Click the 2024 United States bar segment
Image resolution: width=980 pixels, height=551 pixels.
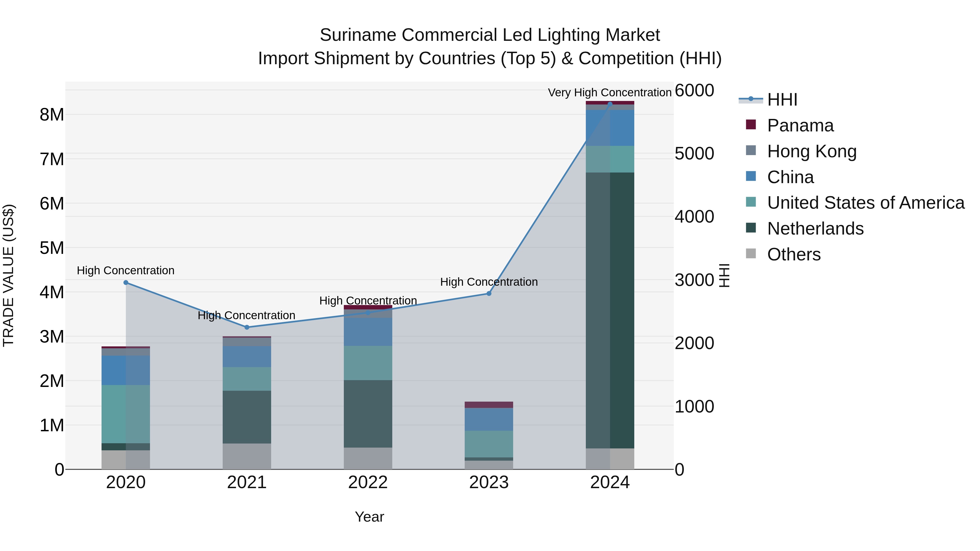click(610, 159)
